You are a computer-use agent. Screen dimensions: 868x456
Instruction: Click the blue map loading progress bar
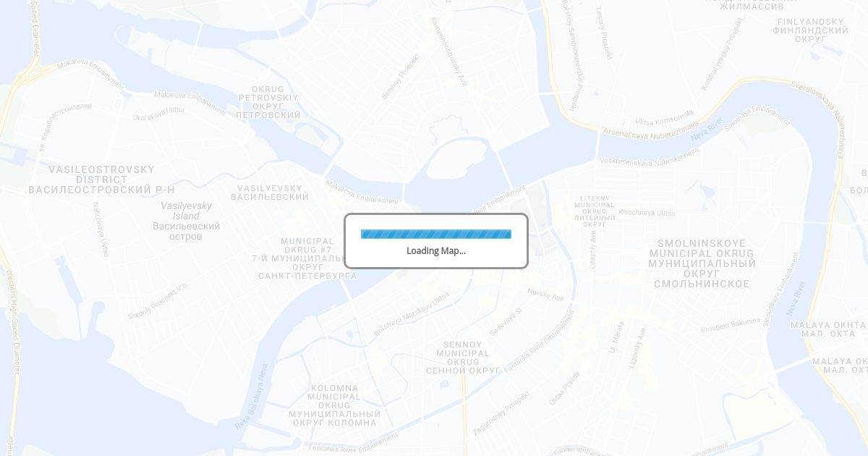pyautogui.click(x=436, y=234)
